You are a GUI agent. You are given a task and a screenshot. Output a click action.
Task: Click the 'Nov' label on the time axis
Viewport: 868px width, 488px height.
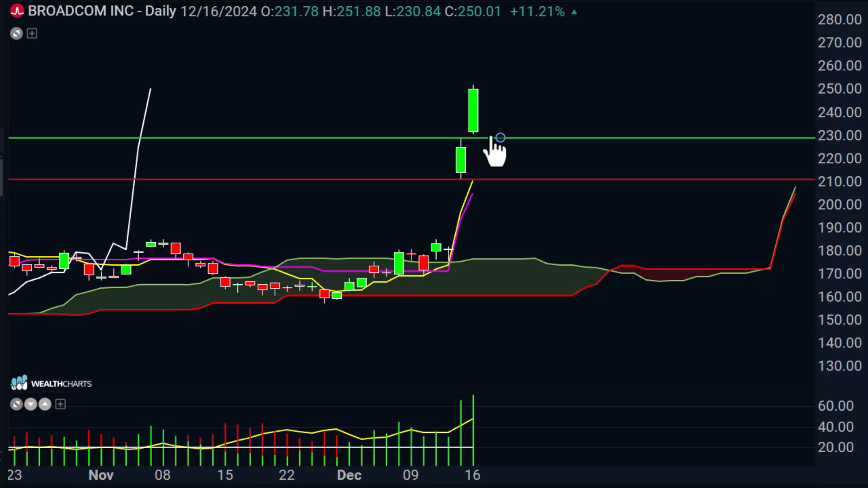point(101,475)
